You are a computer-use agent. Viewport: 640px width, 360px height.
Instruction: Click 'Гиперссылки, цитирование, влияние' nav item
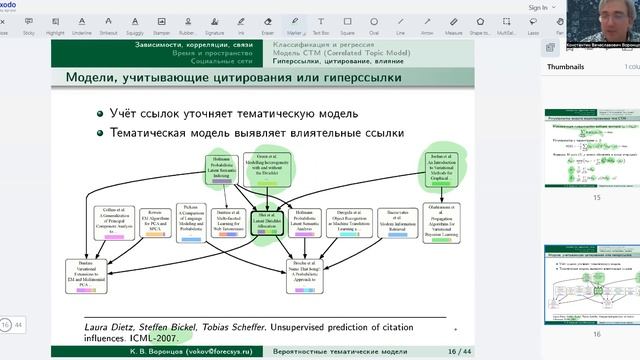click(x=338, y=61)
